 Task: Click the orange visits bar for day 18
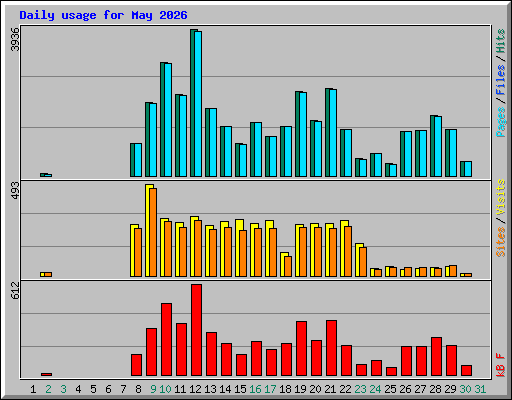(288, 266)
